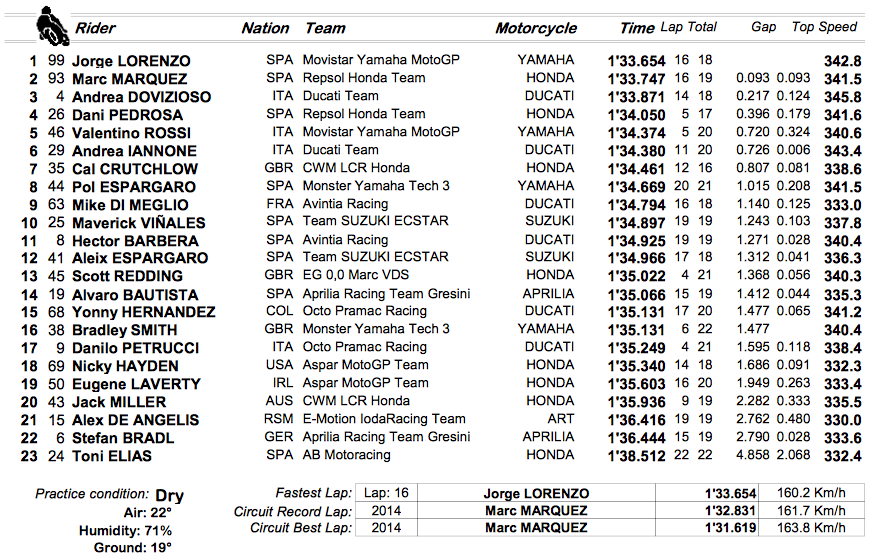
Task: Click the Rider column header
Action: click(96, 28)
